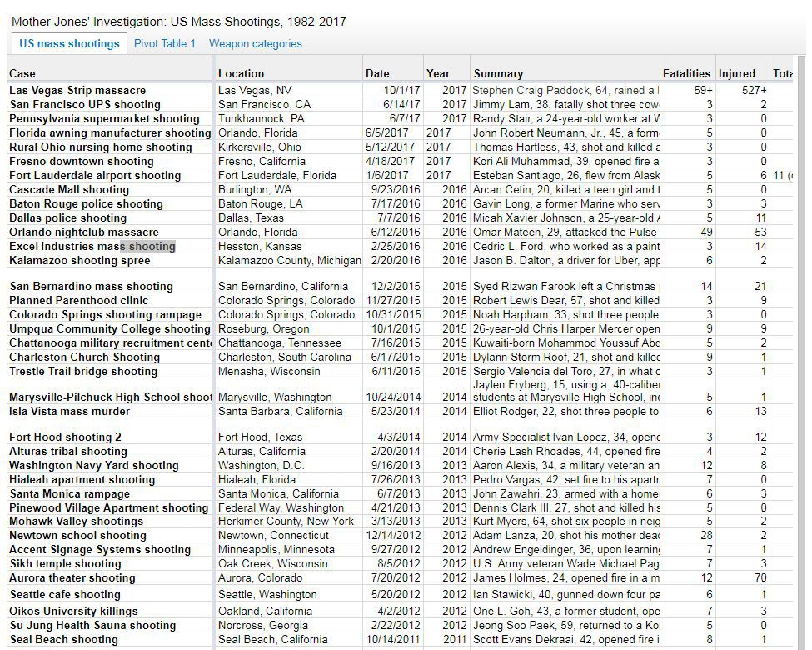Switch to the US mass shootings tab
Image resolution: width=812 pixels, height=650 pixels.
[69, 43]
